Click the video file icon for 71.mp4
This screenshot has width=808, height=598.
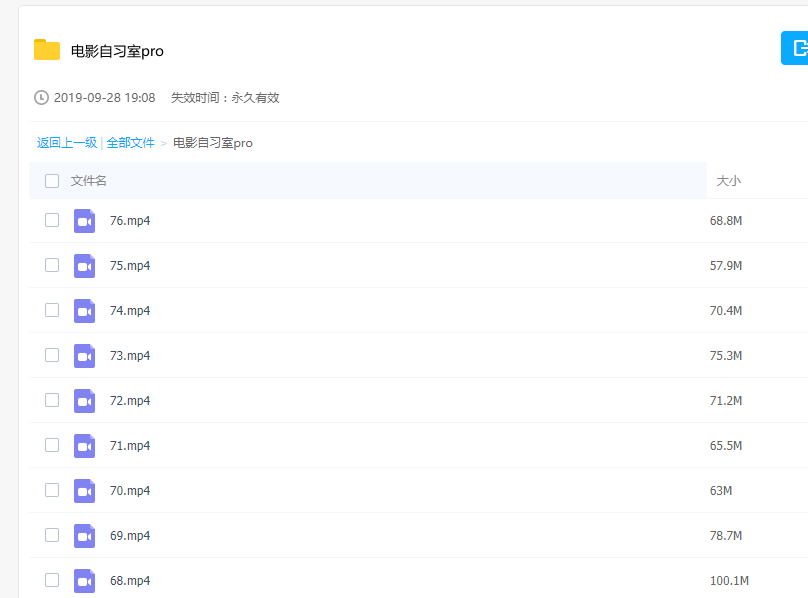pyautogui.click(x=85, y=446)
